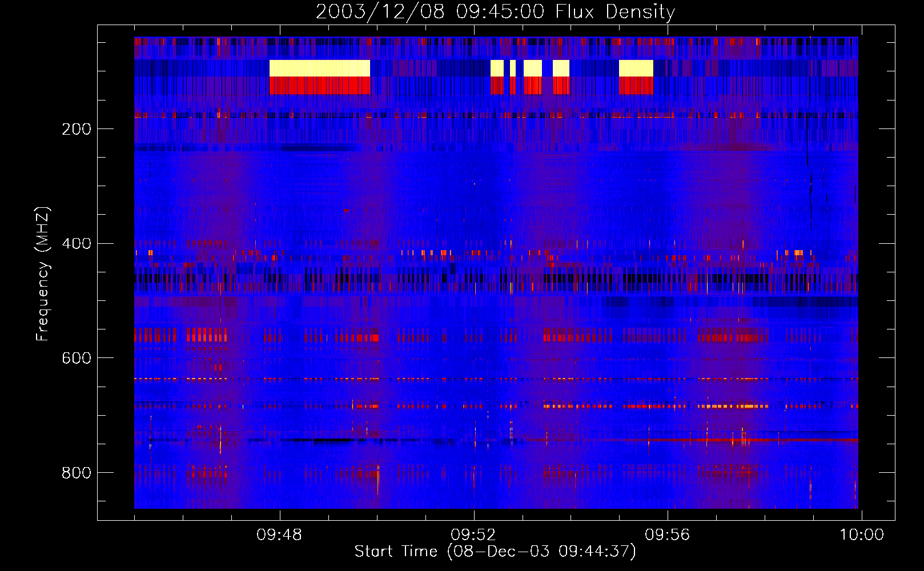Click the widest yellow burst block near 09:48
This screenshot has width=924, height=571.
point(320,69)
